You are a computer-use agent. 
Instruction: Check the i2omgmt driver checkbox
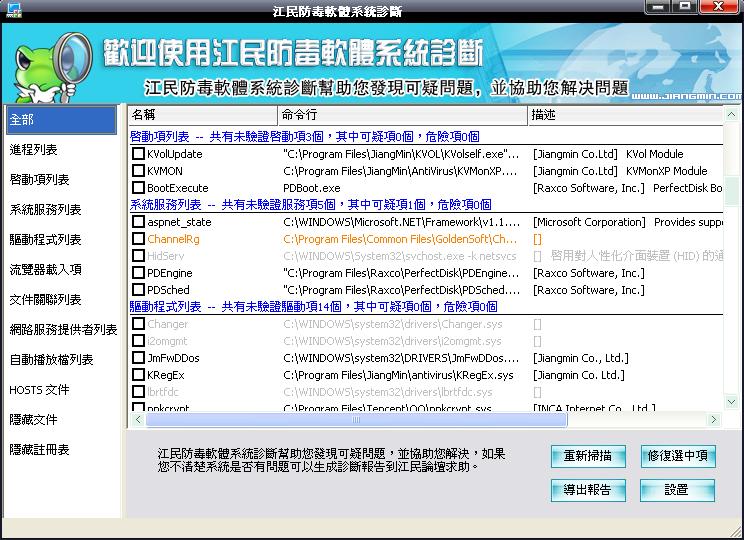click(x=138, y=341)
